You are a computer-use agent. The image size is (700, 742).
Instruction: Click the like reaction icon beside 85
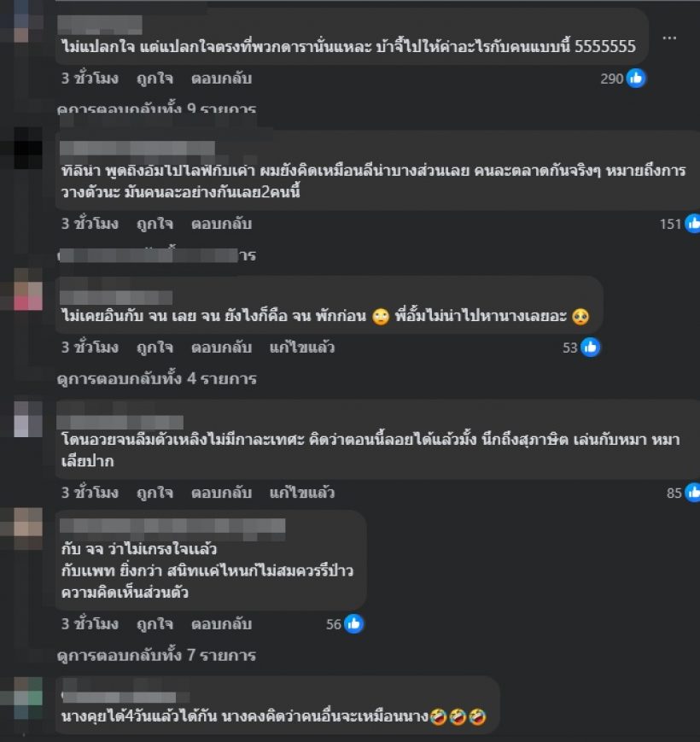tap(693, 493)
